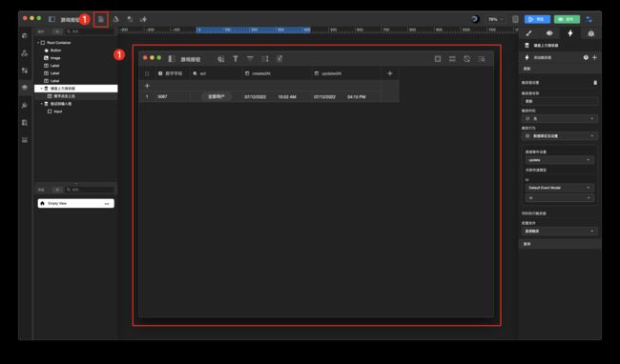Click the highlighted layers icon in the left sidebar
This screenshot has width=620, height=364.
pyautogui.click(x=25, y=88)
